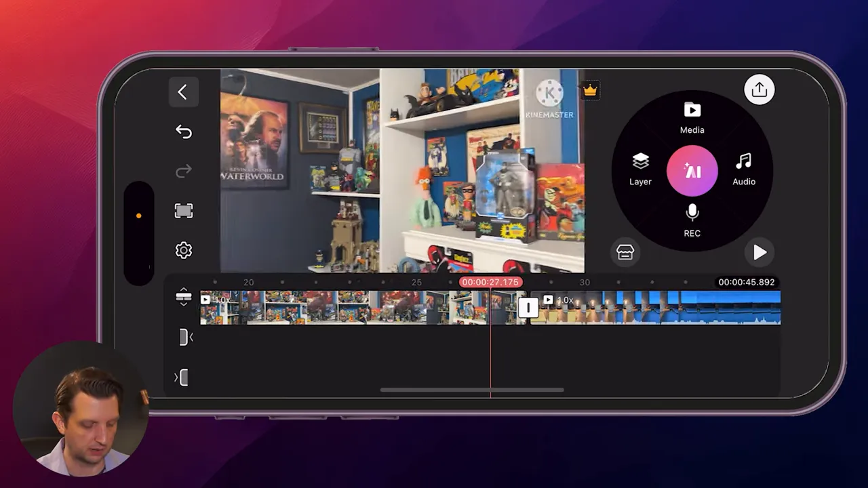Expand the preview to full screen
Image resolution: width=868 pixels, height=488 pixels.
[x=184, y=211]
